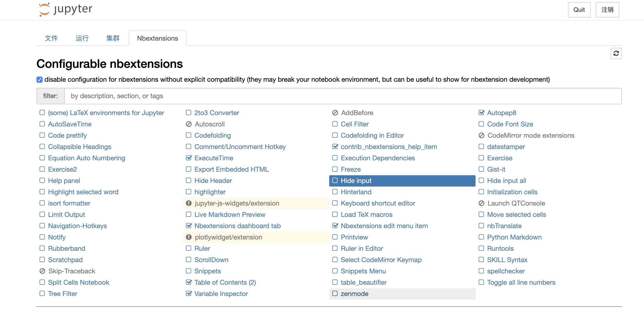
Task: Select the Toggle all line numbers extension
Action: (521, 282)
